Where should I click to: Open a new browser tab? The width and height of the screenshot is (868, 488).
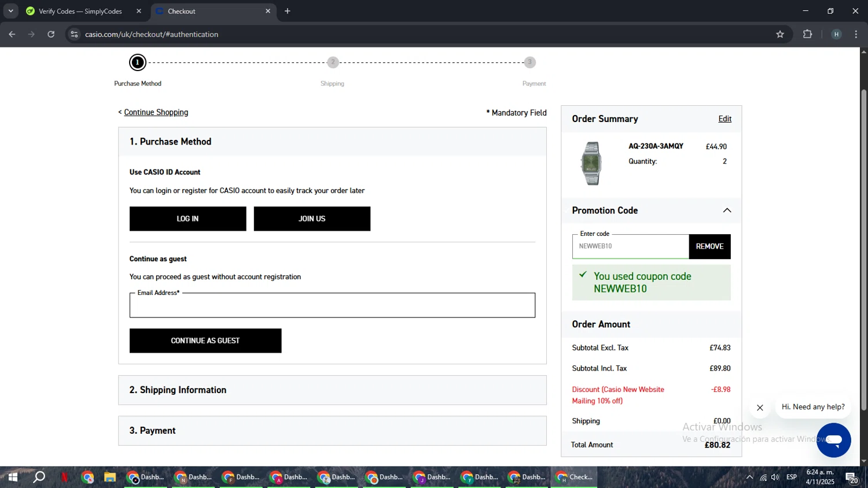coord(288,11)
